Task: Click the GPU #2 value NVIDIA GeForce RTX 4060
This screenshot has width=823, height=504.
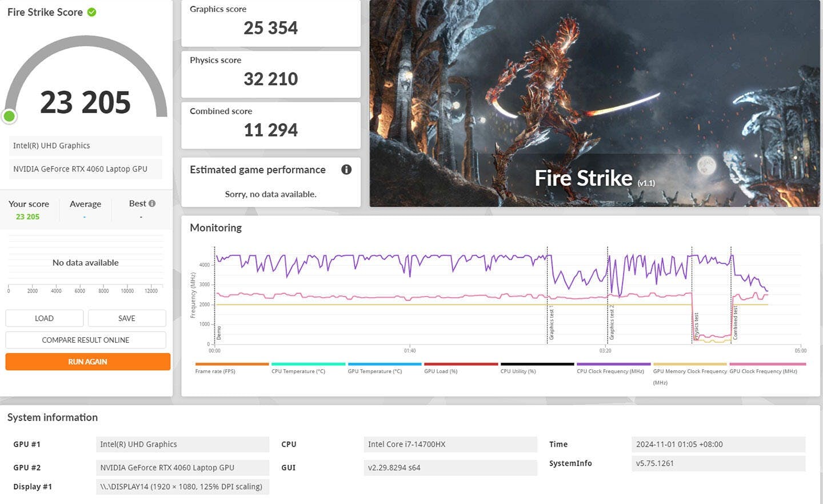Action: pyautogui.click(x=182, y=467)
